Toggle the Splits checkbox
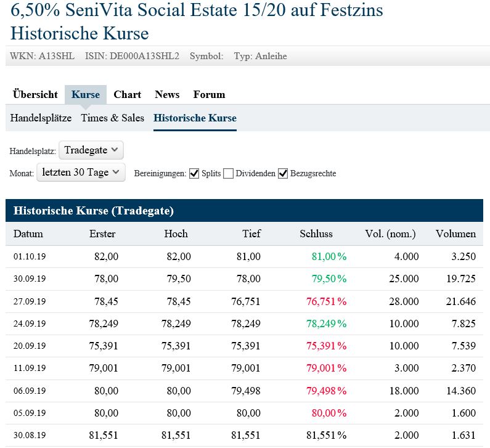The image size is (490, 448). (x=194, y=173)
